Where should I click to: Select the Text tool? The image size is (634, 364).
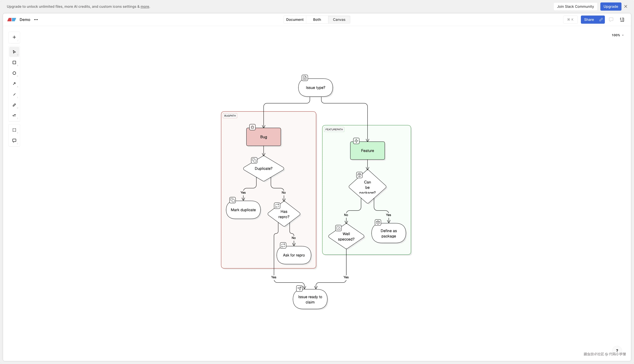click(14, 115)
